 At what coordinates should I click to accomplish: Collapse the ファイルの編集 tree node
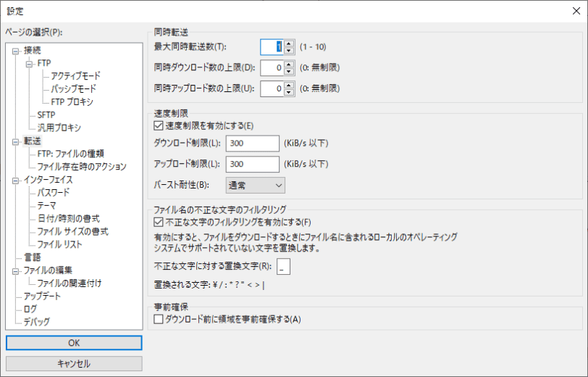16,270
